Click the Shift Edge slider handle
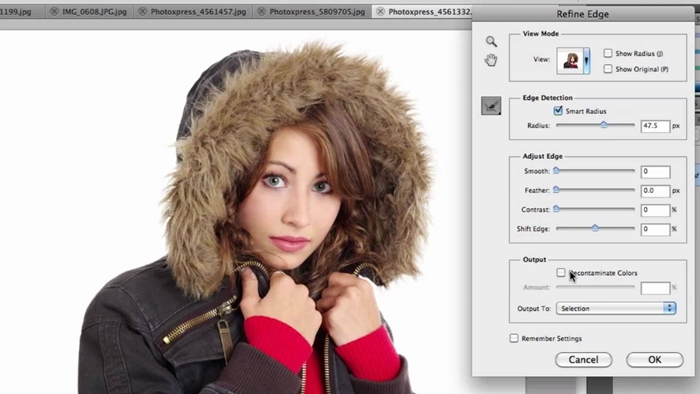 595,228
